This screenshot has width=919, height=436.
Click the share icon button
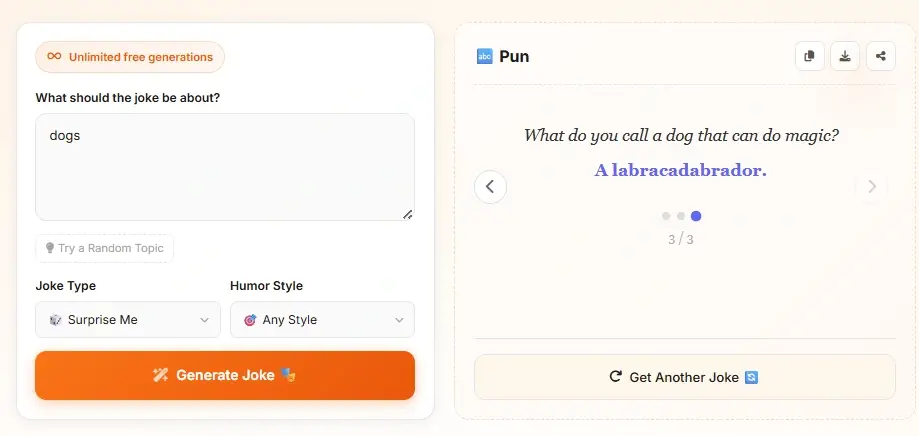(881, 56)
